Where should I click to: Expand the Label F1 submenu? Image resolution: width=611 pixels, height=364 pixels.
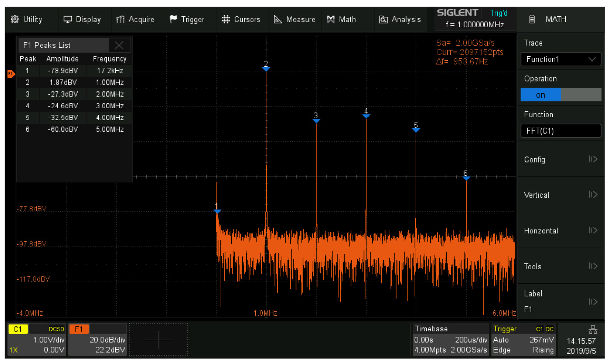click(x=561, y=301)
